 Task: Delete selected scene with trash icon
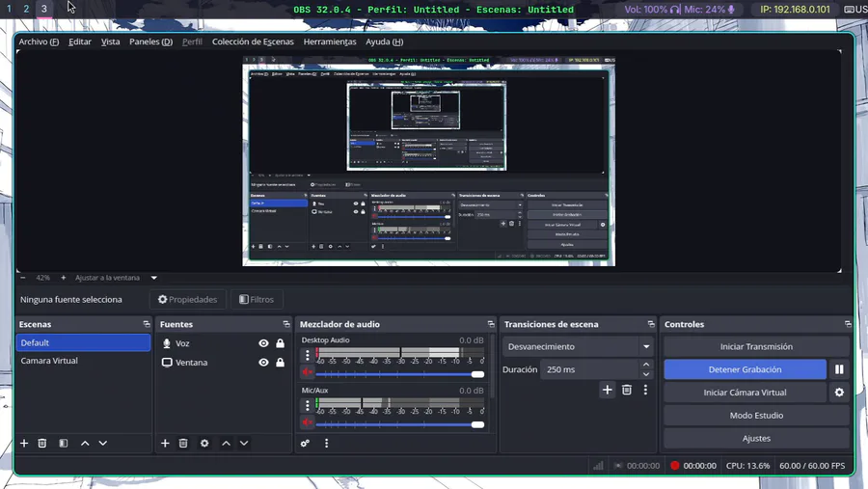(x=42, y=443)
